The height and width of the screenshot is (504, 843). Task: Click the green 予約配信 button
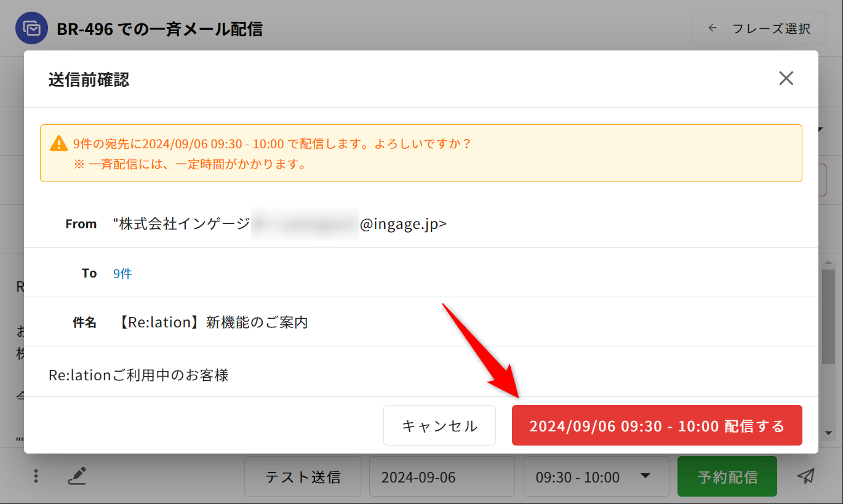727,477
